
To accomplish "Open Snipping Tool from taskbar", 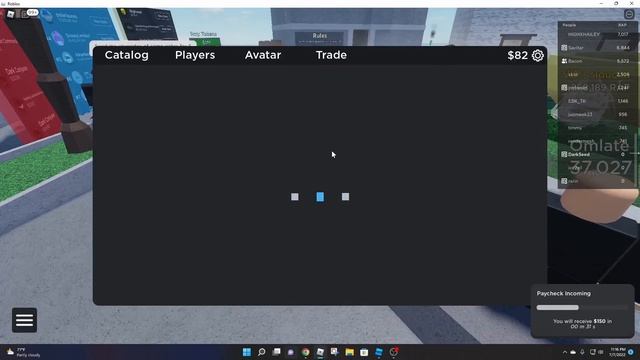I will [335, 352].
